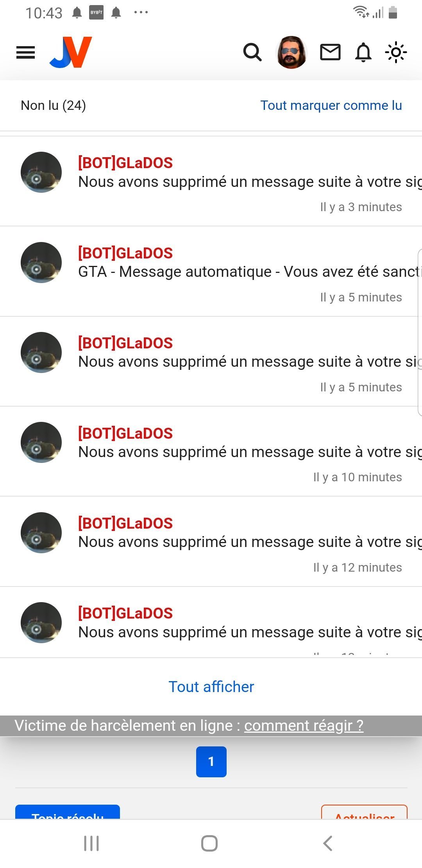
Task: Open GLaDOS message from 10 minutes ago
Action: pos(211,452)
